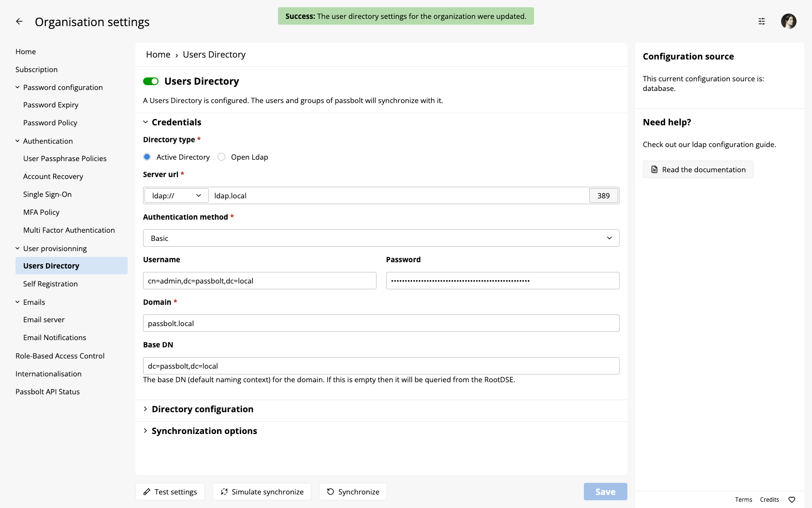
Task: Click the Success notification banner
Action: pyautogui.click(x=406, y=16)
